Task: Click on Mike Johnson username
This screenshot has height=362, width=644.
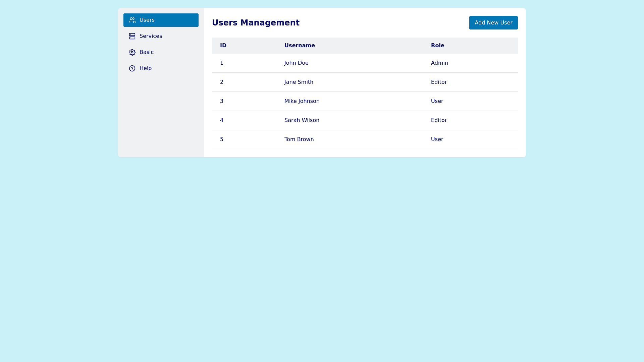Action: [302, 101]
